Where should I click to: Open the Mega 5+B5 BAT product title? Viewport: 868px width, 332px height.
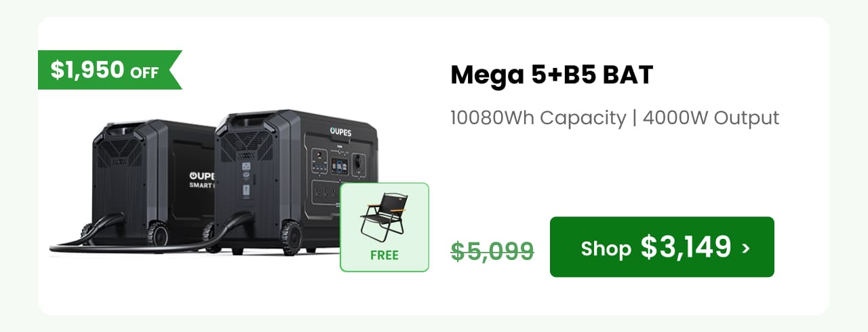coord(551,75)
